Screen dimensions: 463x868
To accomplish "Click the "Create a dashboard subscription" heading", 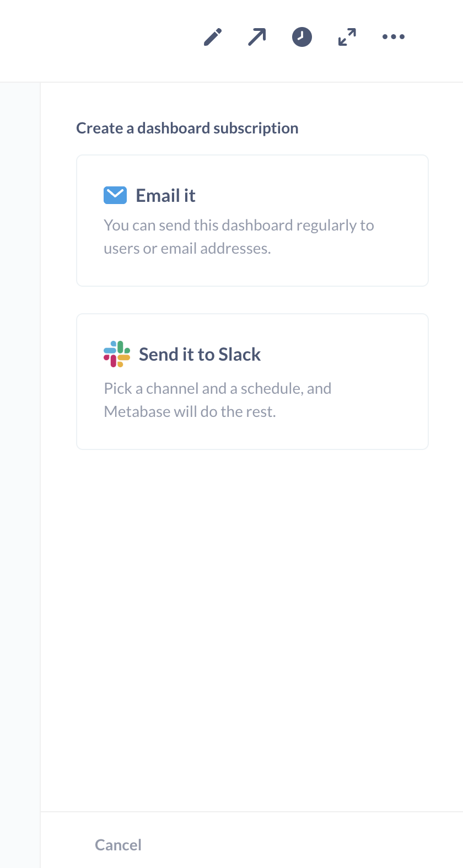I will point(187,128).
